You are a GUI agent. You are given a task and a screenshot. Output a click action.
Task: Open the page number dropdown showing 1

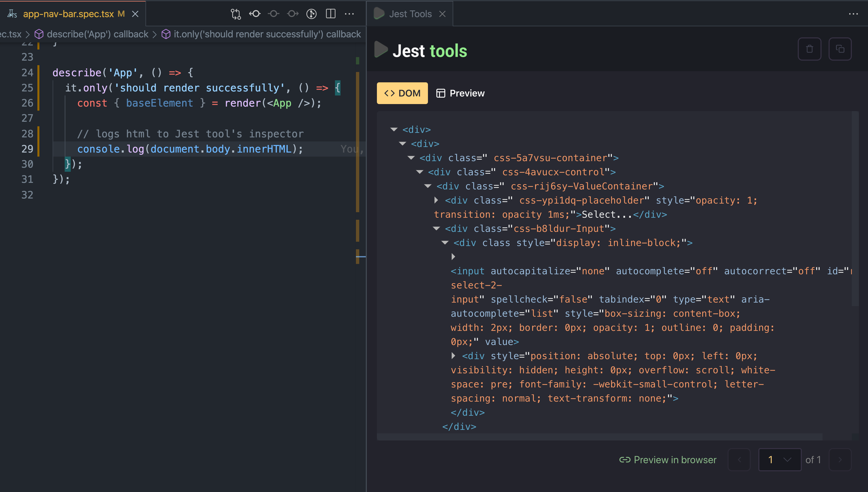click(780, 460)
